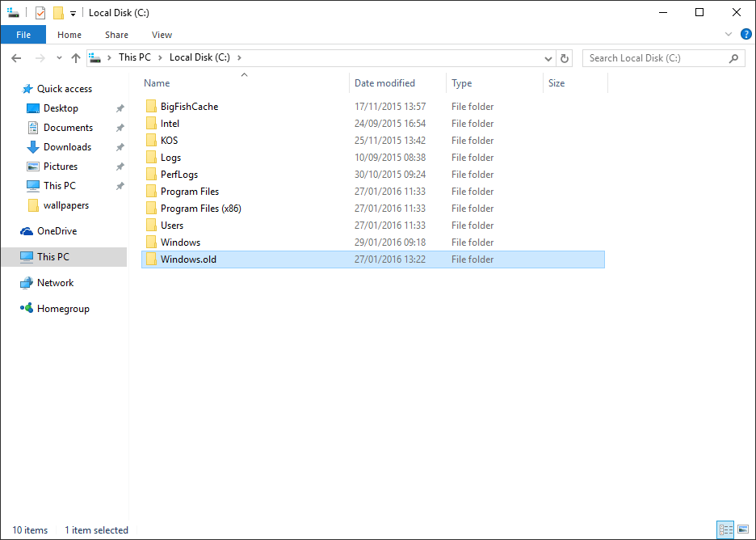The image size is (756, 540).
Task: Click the pin icon beside Documents
Action: click(x=120, y=128)
